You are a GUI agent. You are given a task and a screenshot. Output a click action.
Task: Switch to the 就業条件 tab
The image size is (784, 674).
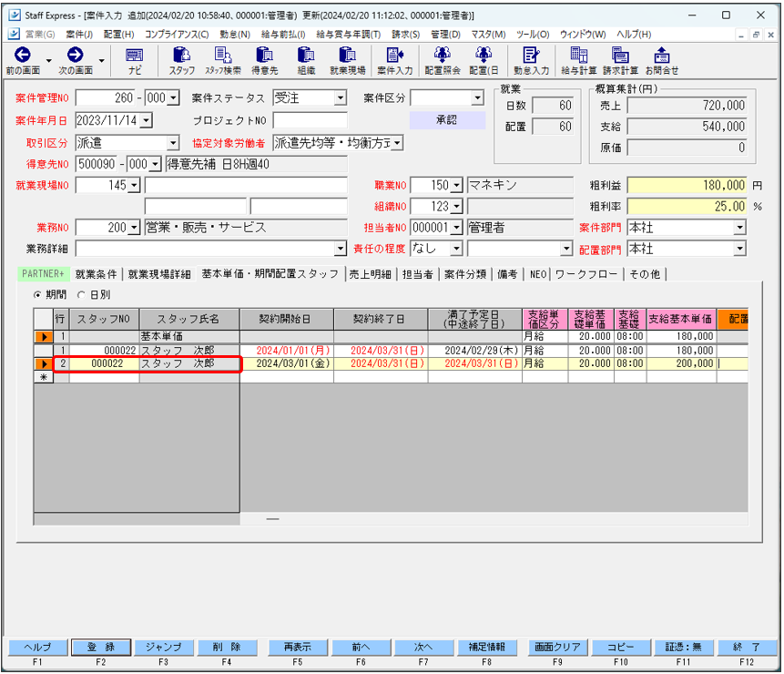(x=96, y=274)
